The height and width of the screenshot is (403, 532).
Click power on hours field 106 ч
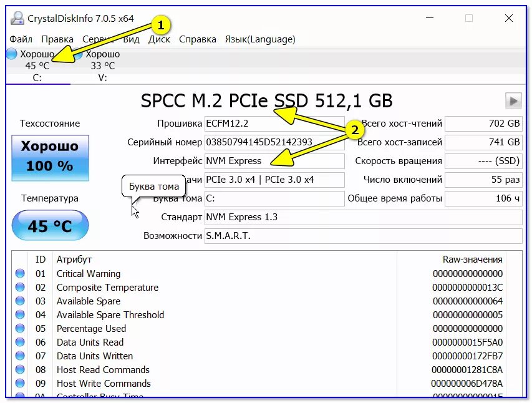pos(483,198)
